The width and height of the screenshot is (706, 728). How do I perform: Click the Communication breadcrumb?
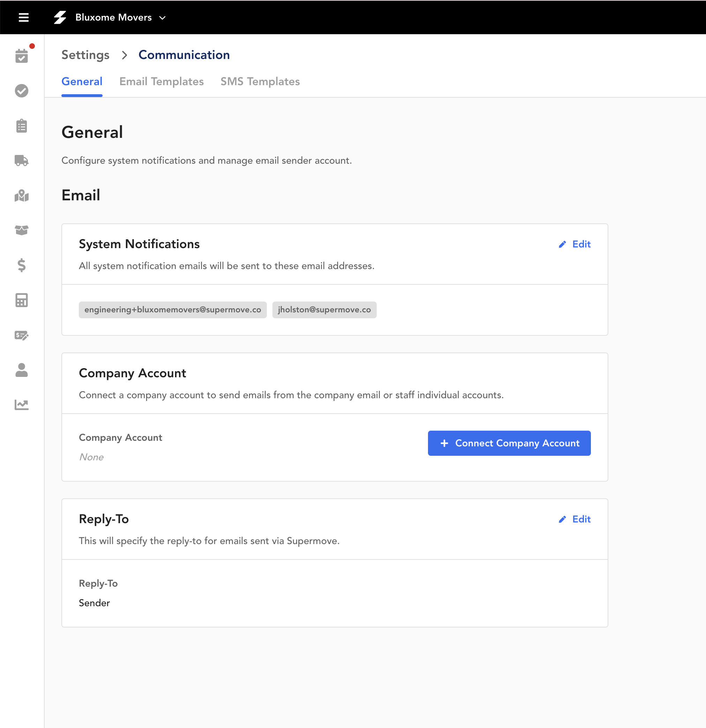click(x=184, y=55)
